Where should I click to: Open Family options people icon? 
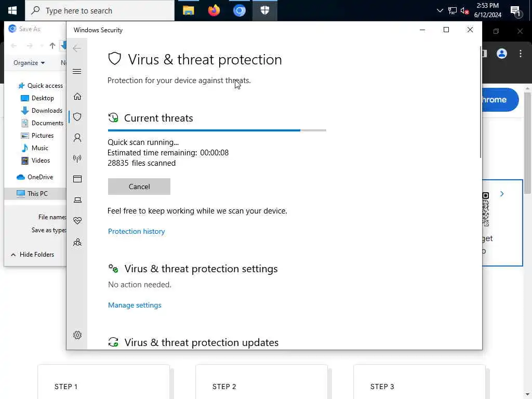tap(77, 242)
